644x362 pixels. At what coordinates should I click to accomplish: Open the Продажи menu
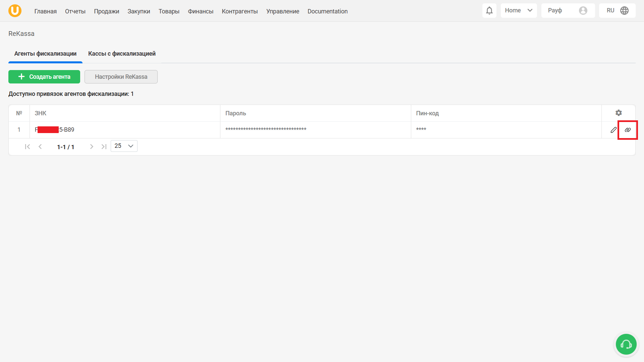pyautogui.click(x=106, y=11)
